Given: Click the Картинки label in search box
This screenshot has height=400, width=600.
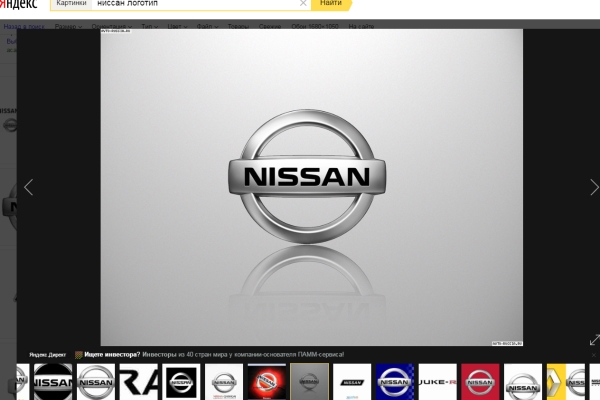Looking at the screenshot, I should (x=71, y=3).
